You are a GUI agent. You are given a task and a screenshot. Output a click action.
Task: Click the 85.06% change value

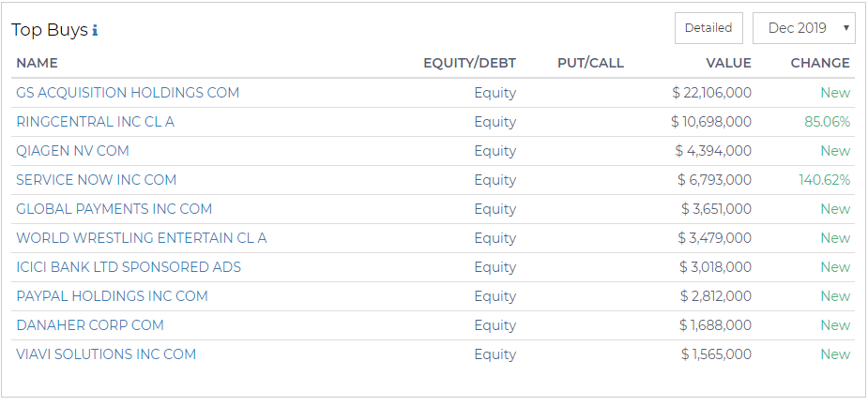(827, 122)
